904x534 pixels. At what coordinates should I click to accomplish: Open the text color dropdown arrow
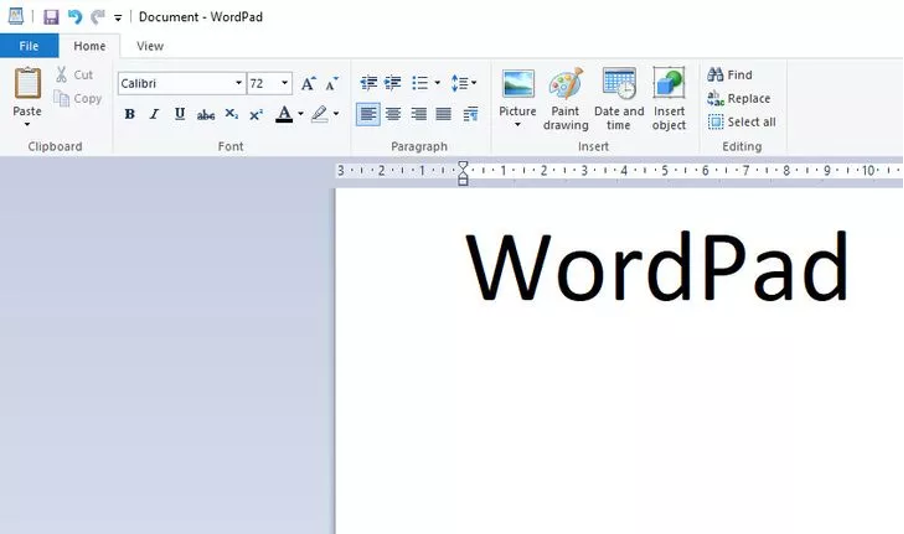coord(300,114)
